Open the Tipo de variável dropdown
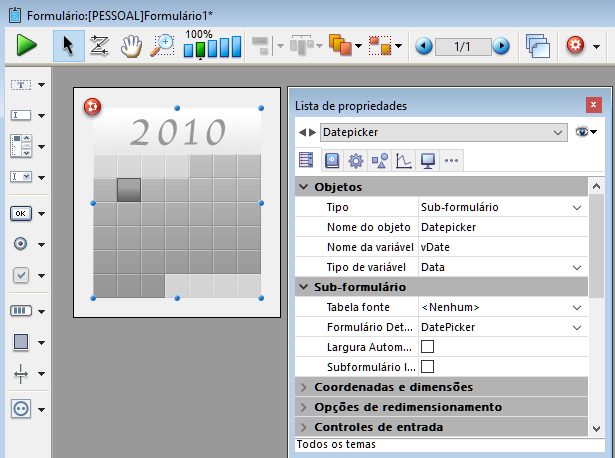The image size is (615, 458). (x=576, y=267)
